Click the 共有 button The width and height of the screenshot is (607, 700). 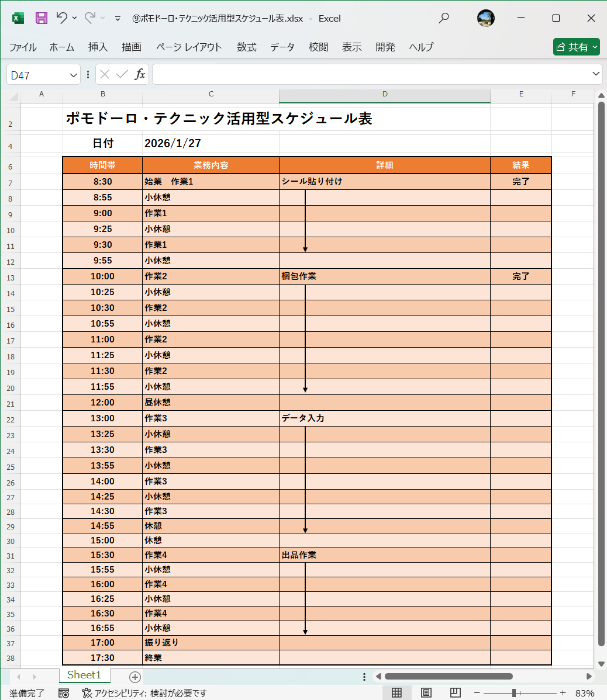576,47
